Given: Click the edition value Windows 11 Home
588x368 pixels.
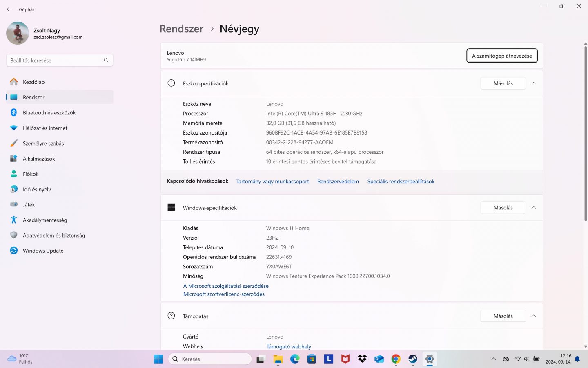Looking at the screenshot, I should [x=287, y=228].
